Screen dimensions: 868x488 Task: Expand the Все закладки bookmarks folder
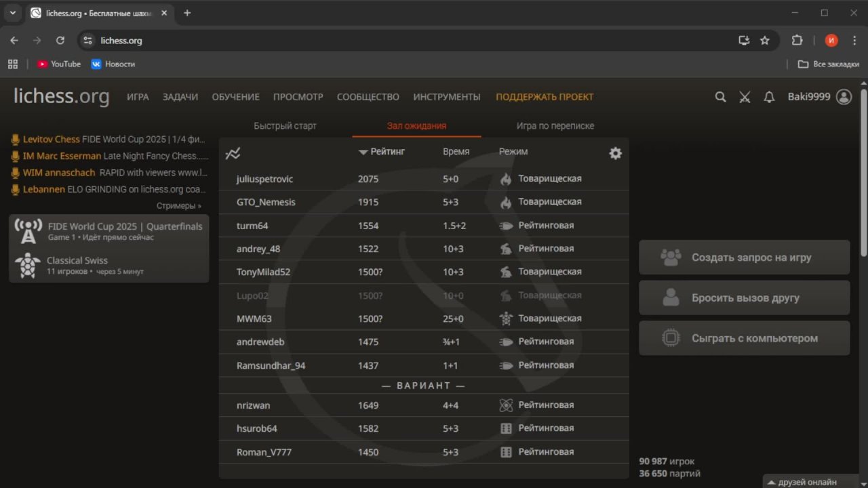[x=828, y=64]
